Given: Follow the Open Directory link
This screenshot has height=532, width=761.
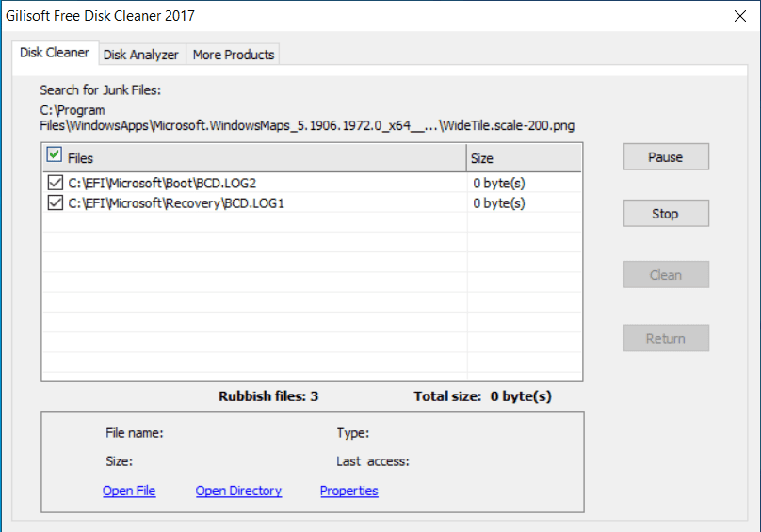Looking at the screenshot, I should 238,491.
